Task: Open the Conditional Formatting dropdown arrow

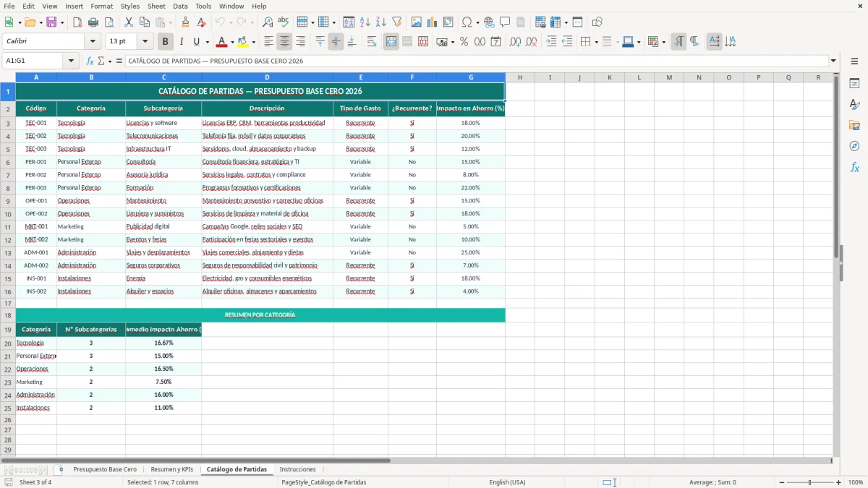Action: [663, 42]
